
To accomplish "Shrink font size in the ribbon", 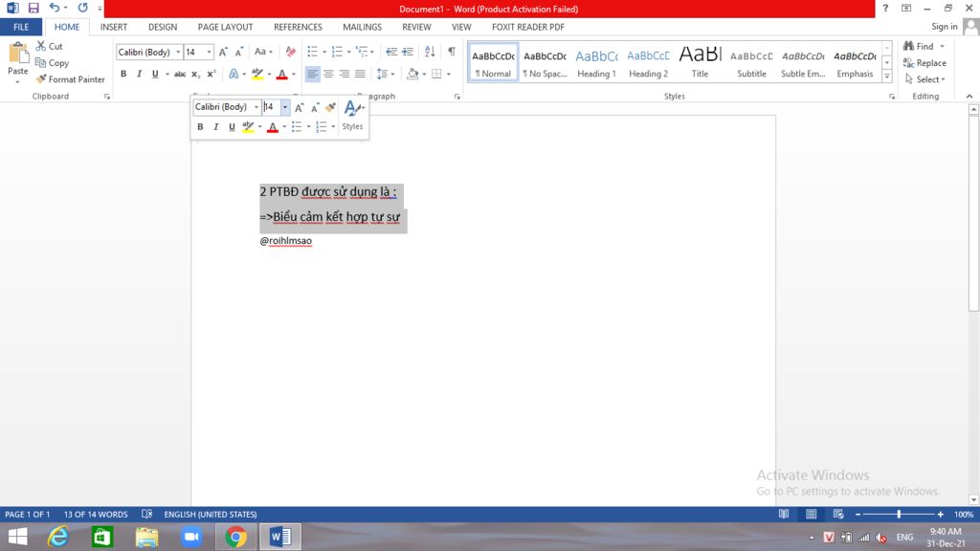I will point(238,52).
